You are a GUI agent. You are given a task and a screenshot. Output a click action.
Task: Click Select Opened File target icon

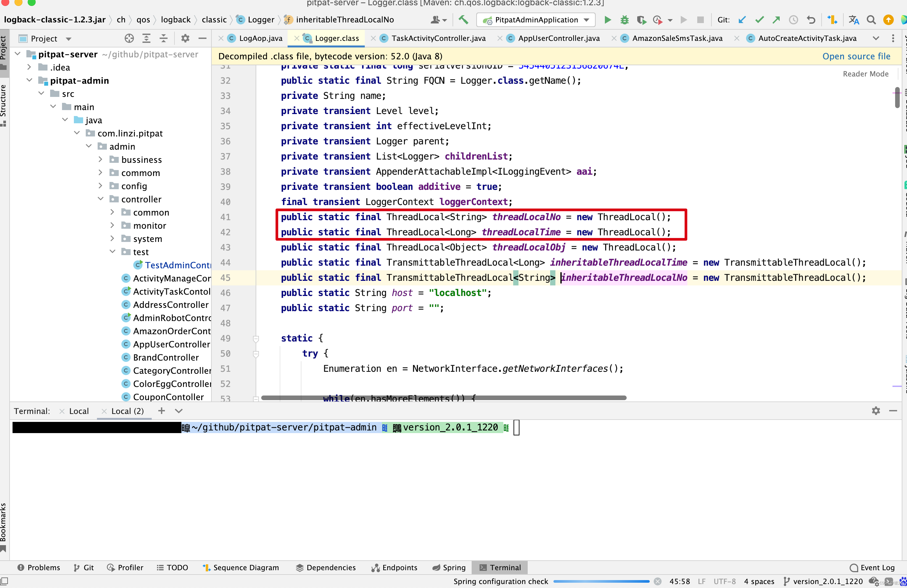click(x=129, y=39)
